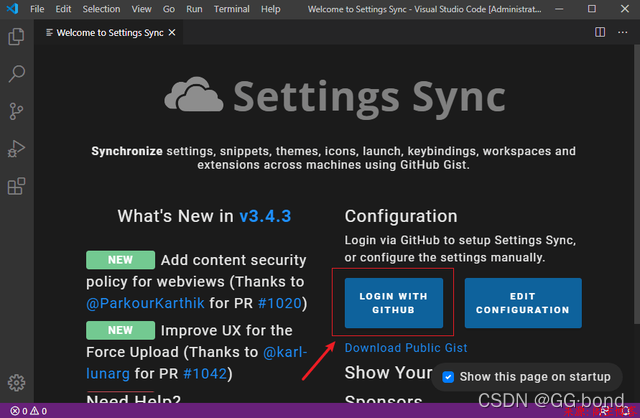Open the Go menu

[169, 9]
